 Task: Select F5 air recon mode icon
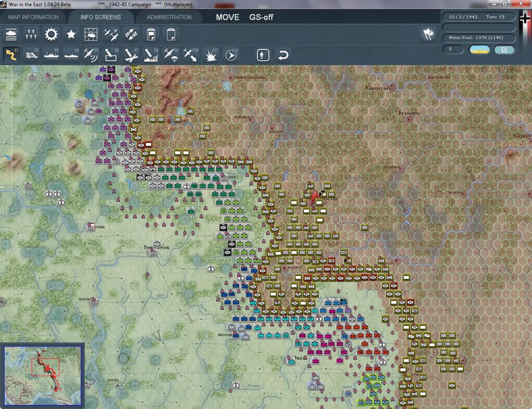(x=91, y=55)
